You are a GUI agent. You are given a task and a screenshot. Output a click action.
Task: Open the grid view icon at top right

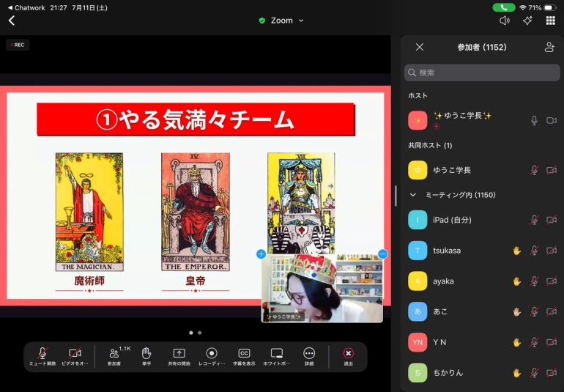coord(550,21)
